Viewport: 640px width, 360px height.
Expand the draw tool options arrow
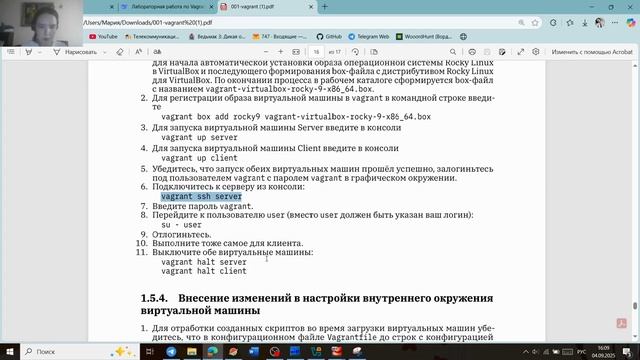click(104, 52)
